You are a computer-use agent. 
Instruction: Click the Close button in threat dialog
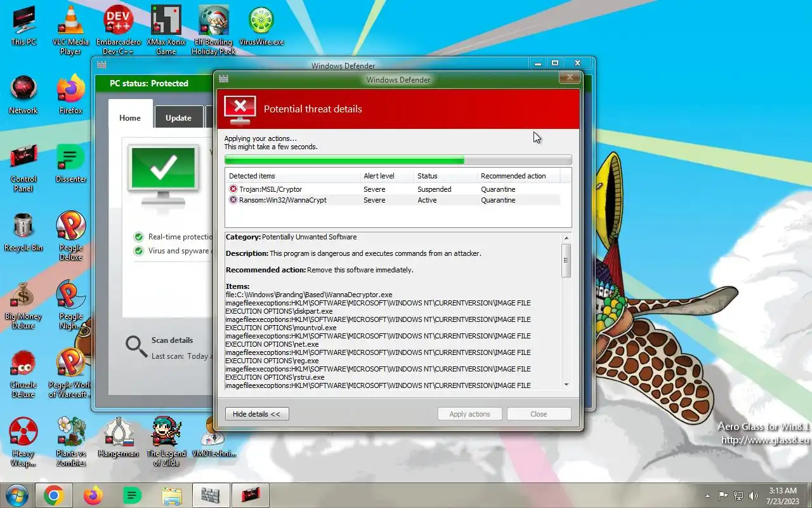click(x=539, y=414)
